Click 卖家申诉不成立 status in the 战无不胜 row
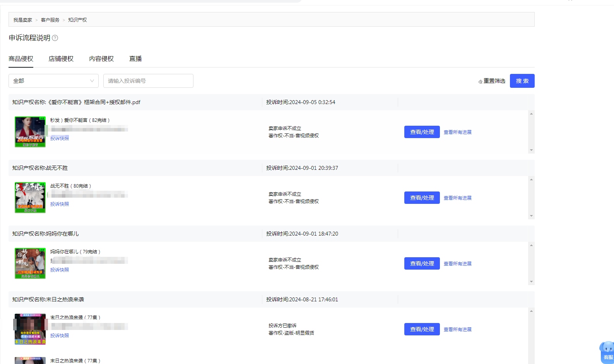This screenshot has width=614, height=364. coord(285,194)
